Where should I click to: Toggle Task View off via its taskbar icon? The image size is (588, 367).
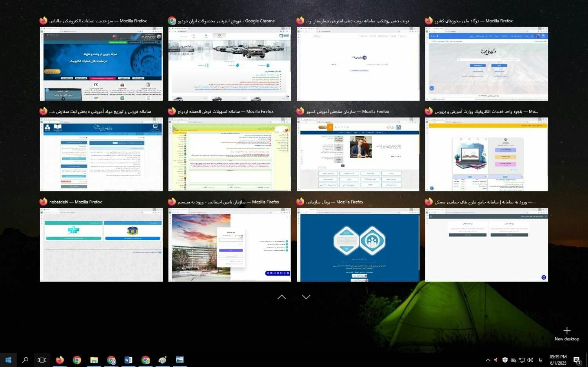[x=42, y=360]
